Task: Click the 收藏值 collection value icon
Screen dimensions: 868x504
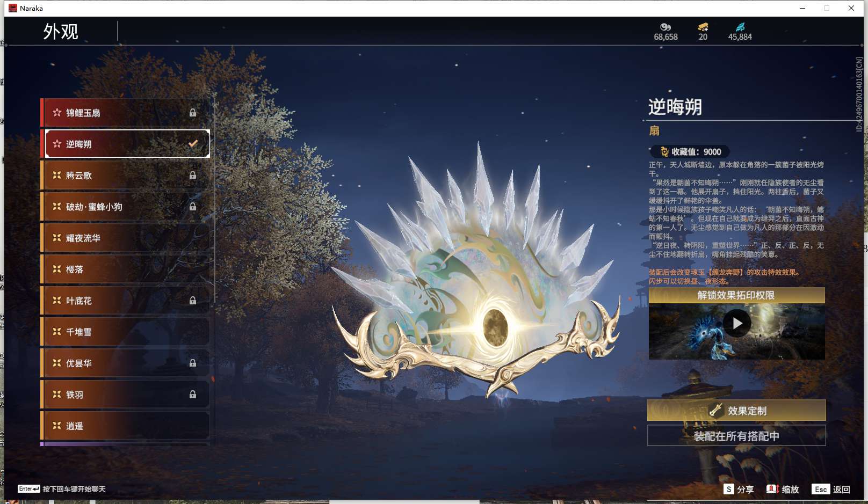Action: (x=664, y=152)
